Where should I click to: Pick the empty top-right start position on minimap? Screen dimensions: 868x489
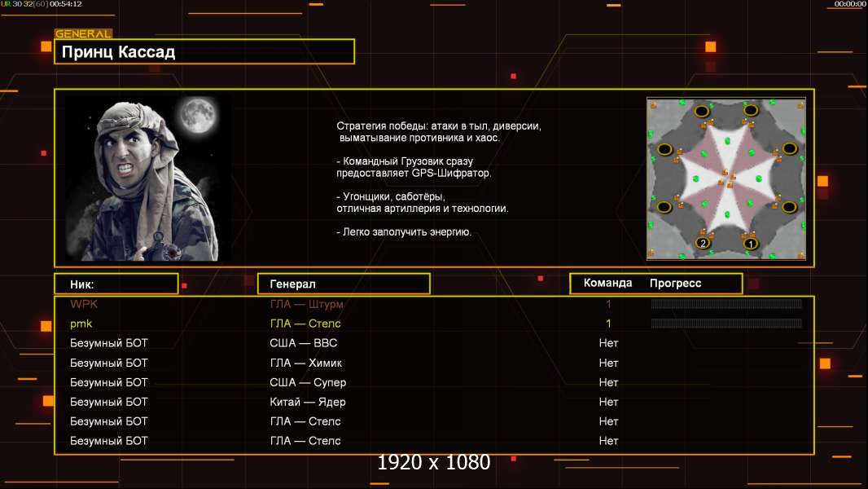click(751, 110)
